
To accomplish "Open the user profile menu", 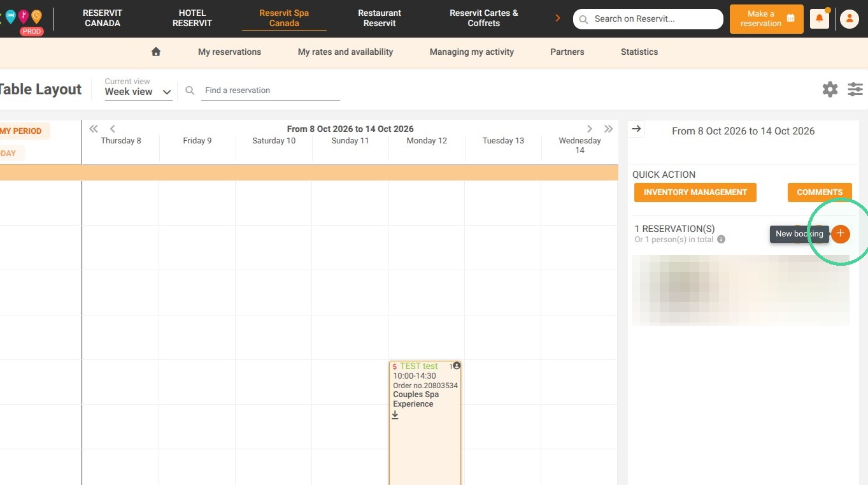I will click(x=849, y=19).
